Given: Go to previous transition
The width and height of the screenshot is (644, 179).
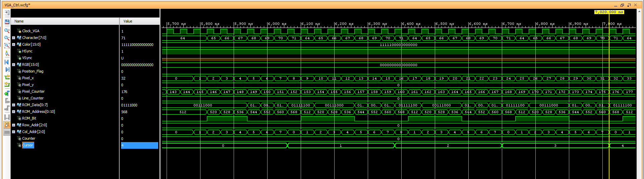Looking at the screenshot, I should tap(7, 77).
